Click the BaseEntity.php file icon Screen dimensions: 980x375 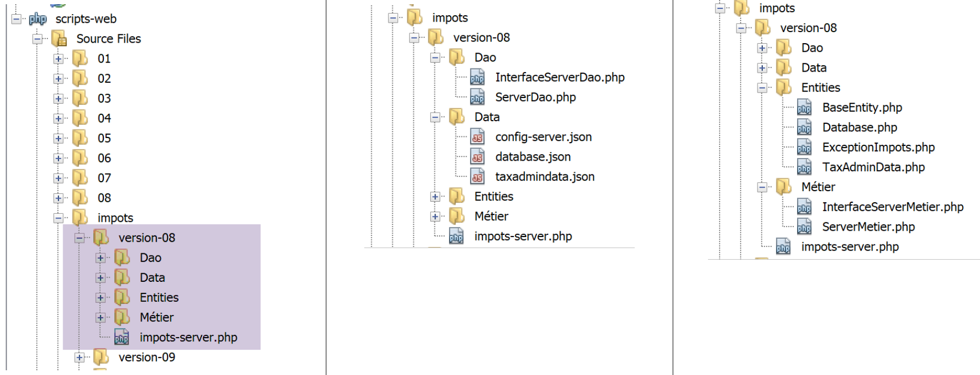(x=804, y=108)
